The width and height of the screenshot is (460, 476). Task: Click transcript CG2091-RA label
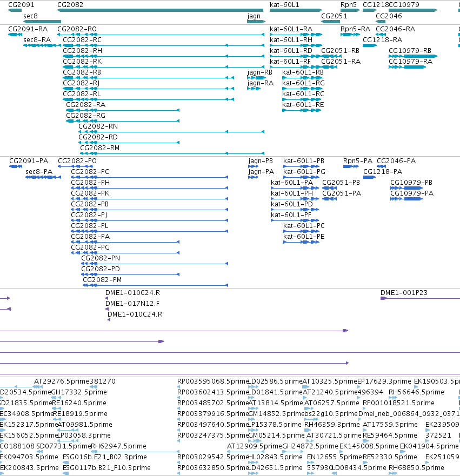point(28,29)
